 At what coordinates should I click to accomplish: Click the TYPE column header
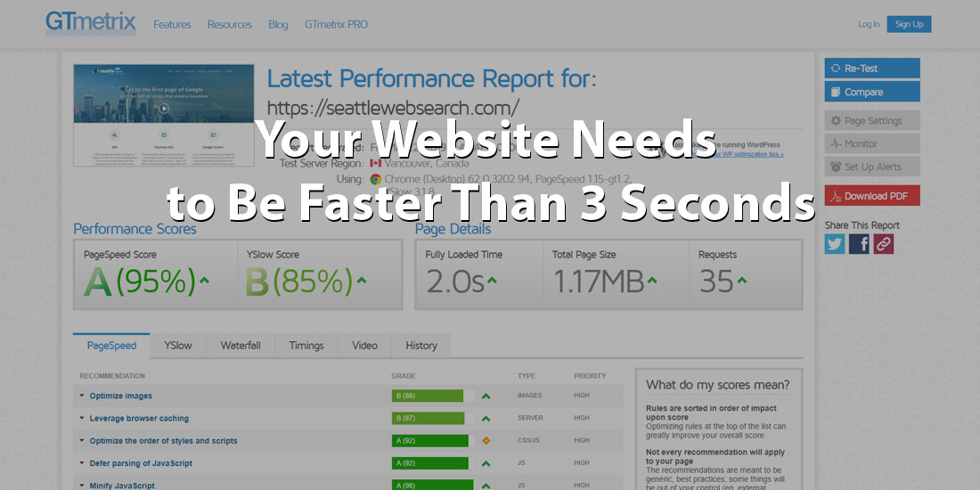527,376
